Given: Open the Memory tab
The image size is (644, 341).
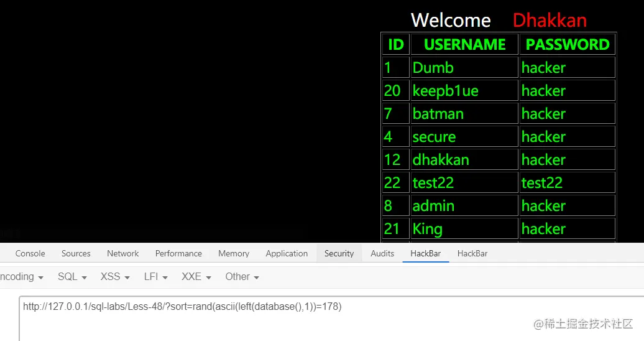Looking at the screenshot, I should tap(234, 253).
